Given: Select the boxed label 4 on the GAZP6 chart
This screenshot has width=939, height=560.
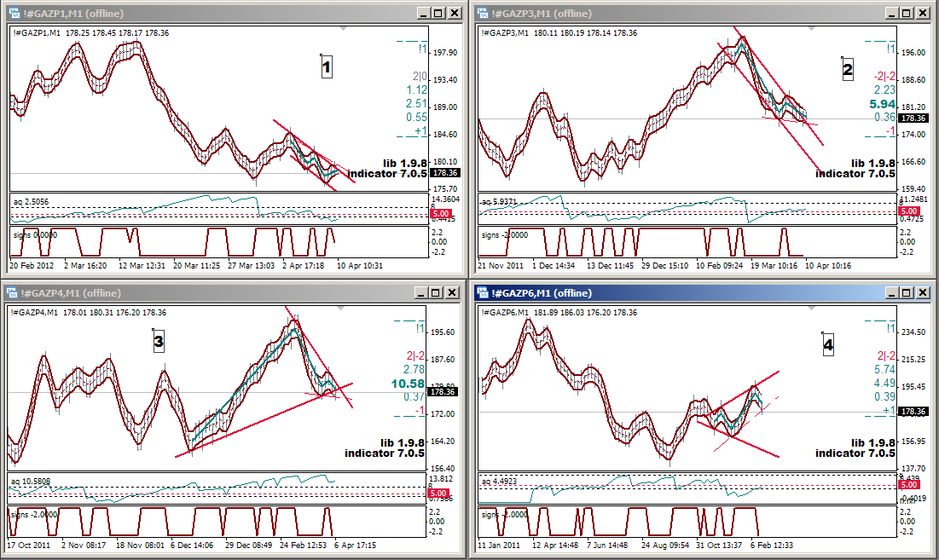Looking at the screenshot, I should (828, 345).
